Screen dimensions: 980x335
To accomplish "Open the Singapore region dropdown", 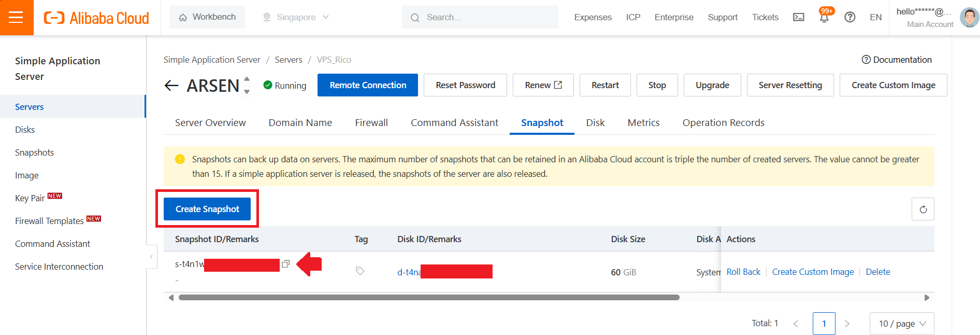I will point(296,17).
